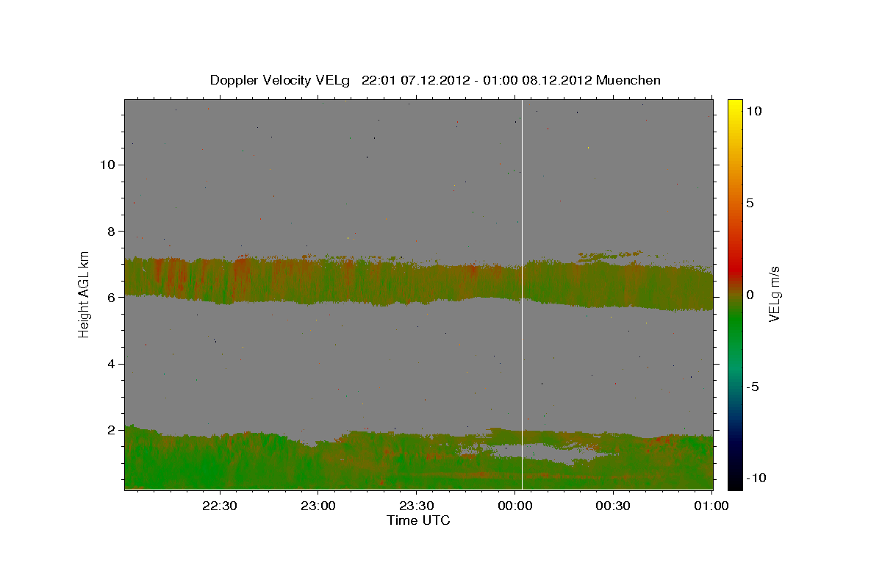This screenshot has height=588, width=882.
Task: Click the colorbar value -5 label
Action: click(x=753, y=387)
